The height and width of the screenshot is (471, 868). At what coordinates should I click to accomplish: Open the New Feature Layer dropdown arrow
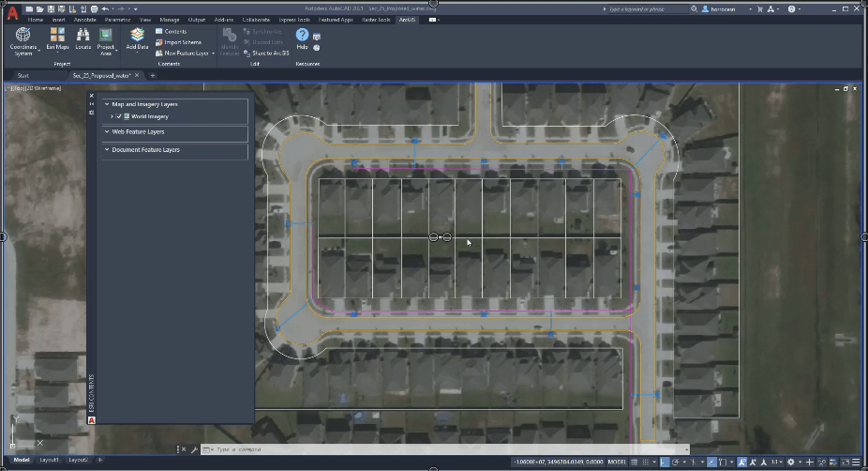pos(214,53)
